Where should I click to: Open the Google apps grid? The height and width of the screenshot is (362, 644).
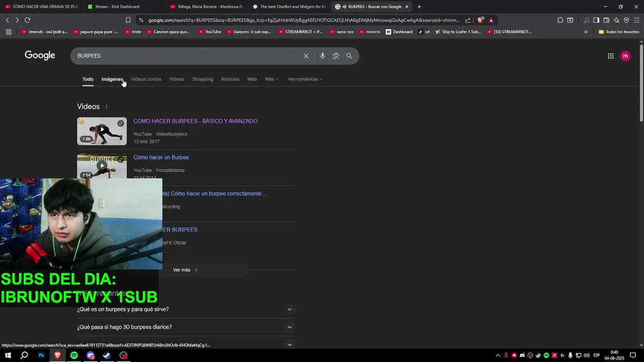click(611, 56)
